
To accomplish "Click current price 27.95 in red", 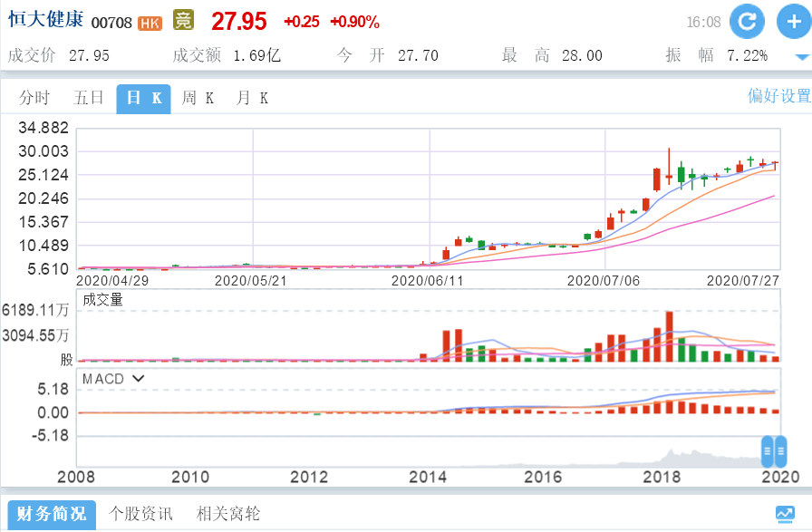I will tap(238, 21).
